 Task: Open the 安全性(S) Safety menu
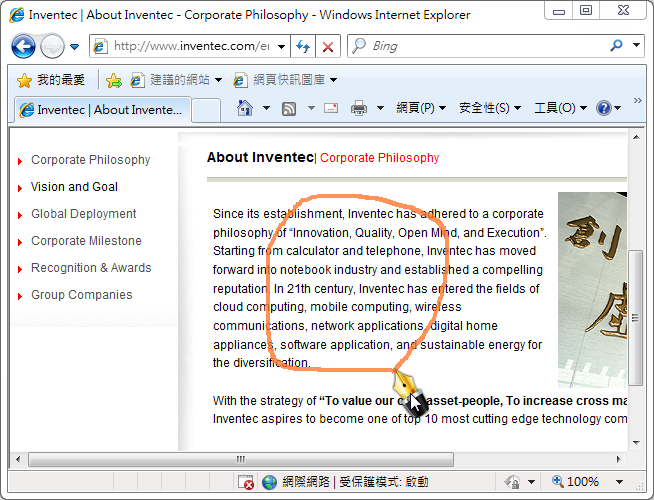pyautogui.click(x=490, y=108)
